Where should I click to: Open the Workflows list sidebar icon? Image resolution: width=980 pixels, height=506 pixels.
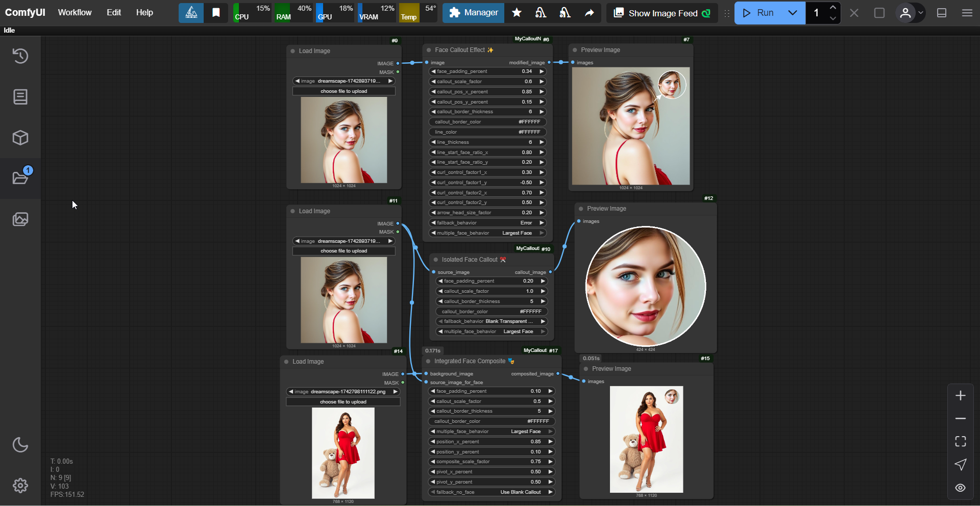[20, 96]
